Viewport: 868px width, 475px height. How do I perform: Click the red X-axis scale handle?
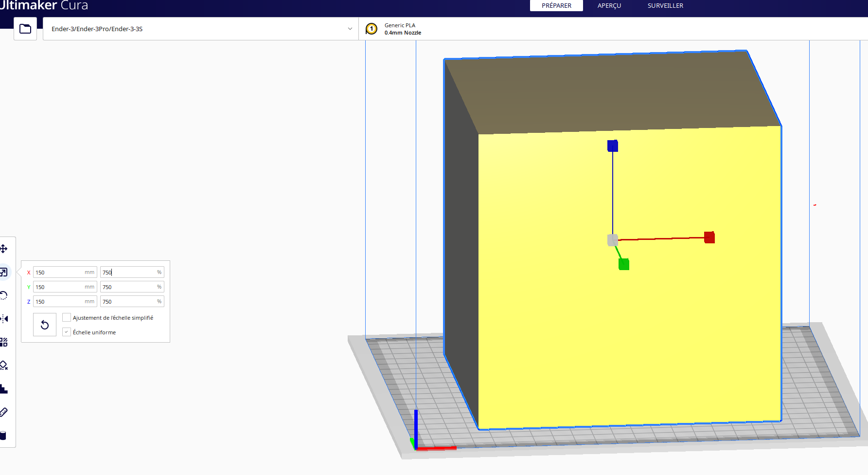point(709,237)
